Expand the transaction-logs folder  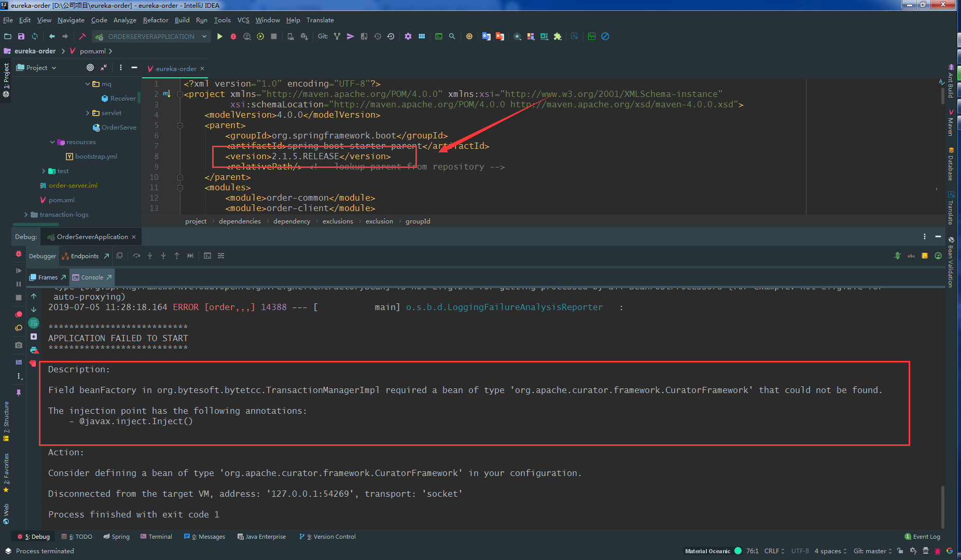click(26, 215)
